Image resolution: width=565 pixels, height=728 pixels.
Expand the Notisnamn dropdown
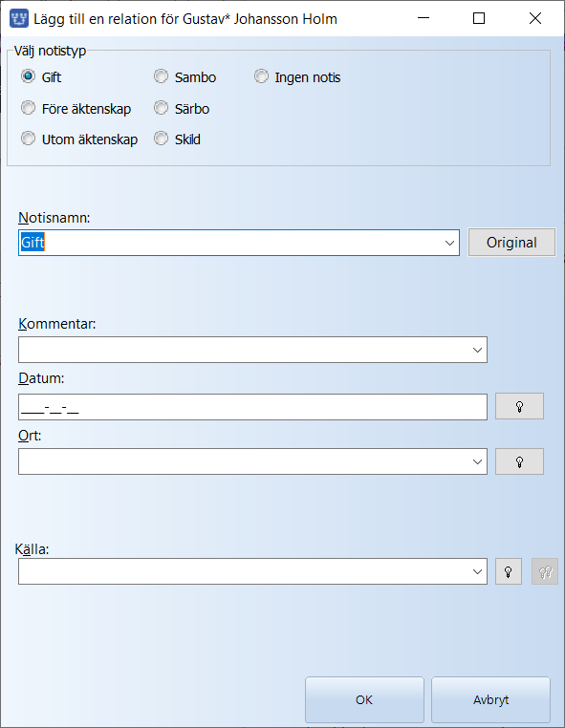point(449,243)
